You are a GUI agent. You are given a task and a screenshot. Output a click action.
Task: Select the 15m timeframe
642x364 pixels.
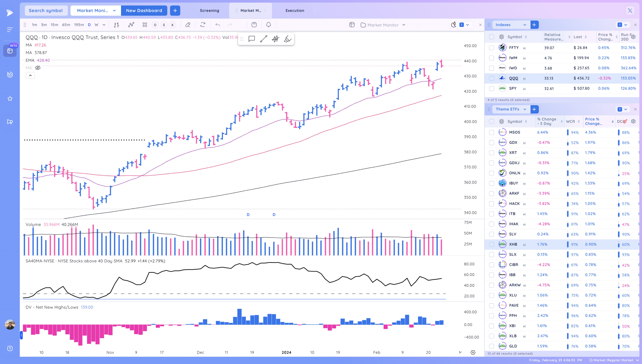pos(54,25)
